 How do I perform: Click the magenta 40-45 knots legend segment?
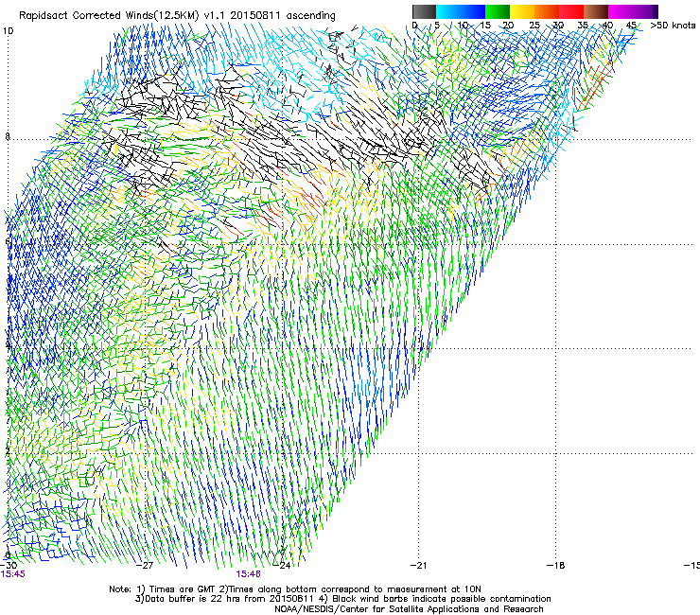coord(621,11)
